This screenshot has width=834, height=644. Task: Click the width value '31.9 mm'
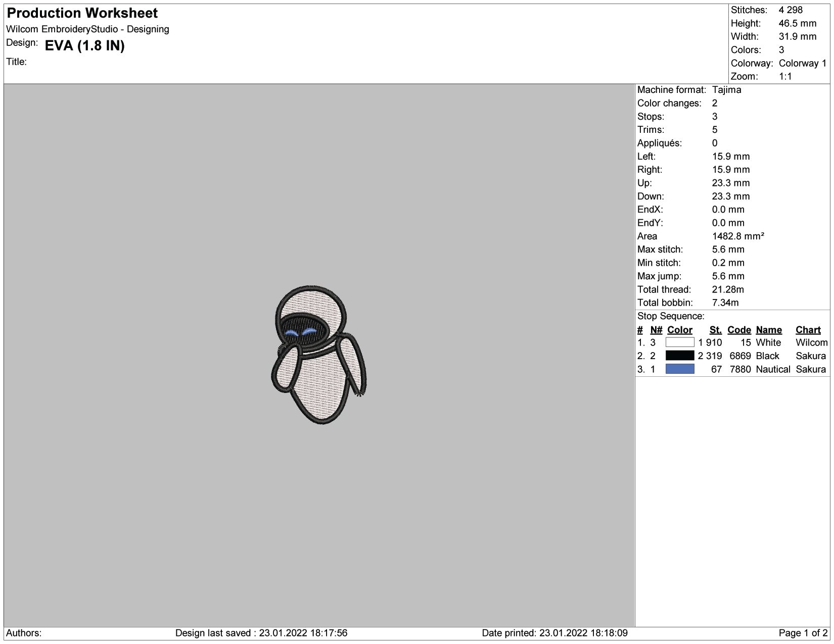tap(798, 36)
